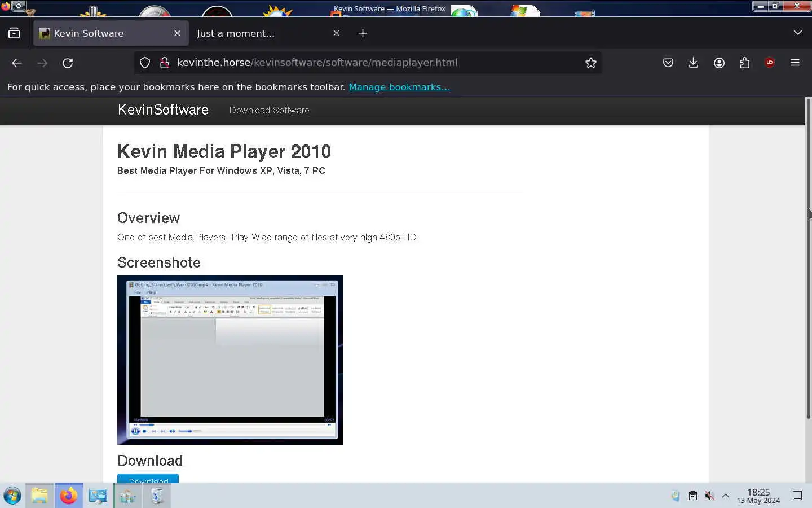Show the Downloads panel
Image resolution: width=812 pixels, height=508 pixels.
pos(694,63)
